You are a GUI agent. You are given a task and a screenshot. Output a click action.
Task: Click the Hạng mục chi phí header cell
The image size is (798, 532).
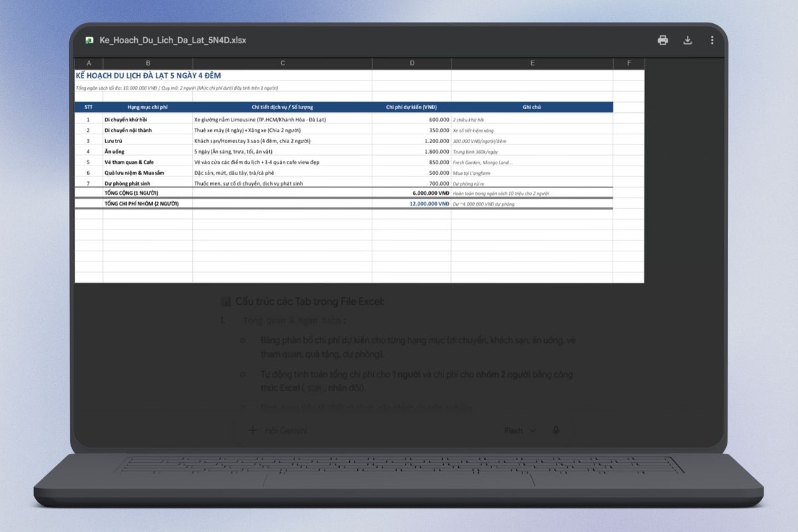pos(148,106)
